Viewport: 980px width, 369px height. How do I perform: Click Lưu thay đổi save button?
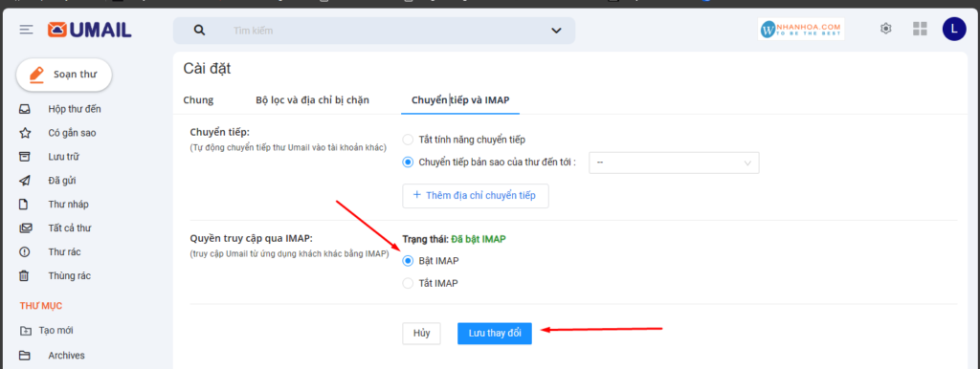pos(495,333)
